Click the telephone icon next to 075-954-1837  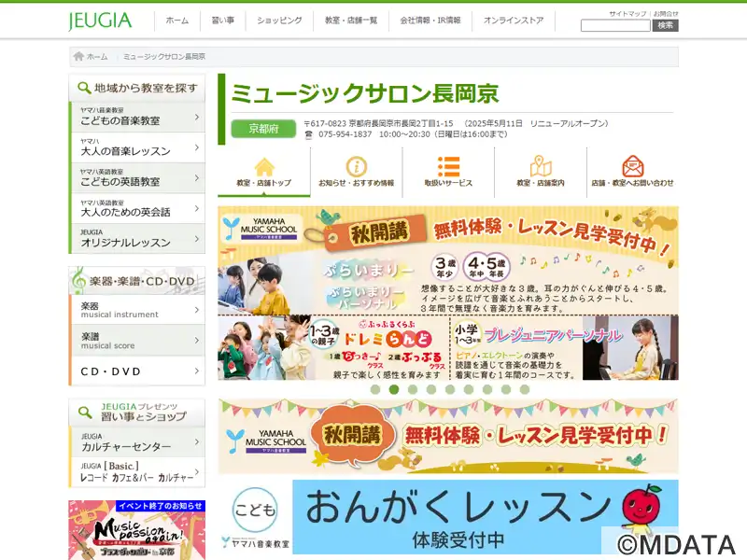pos(309,134)
